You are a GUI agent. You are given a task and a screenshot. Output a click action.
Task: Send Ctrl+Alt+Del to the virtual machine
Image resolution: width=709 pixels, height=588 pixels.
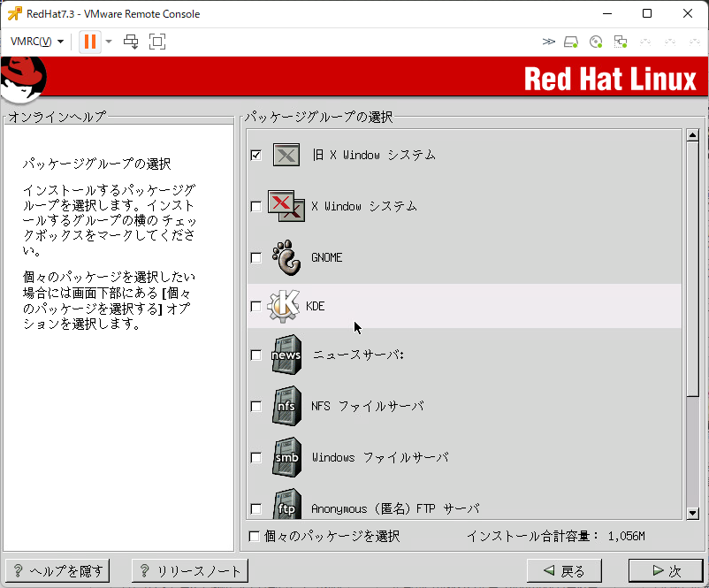(131, 42)
